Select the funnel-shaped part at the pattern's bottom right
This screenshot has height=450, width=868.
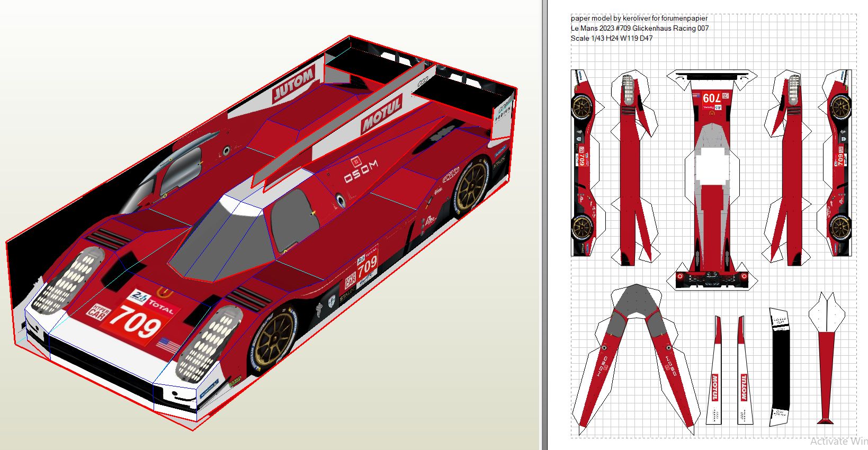[x=826, y=360]
